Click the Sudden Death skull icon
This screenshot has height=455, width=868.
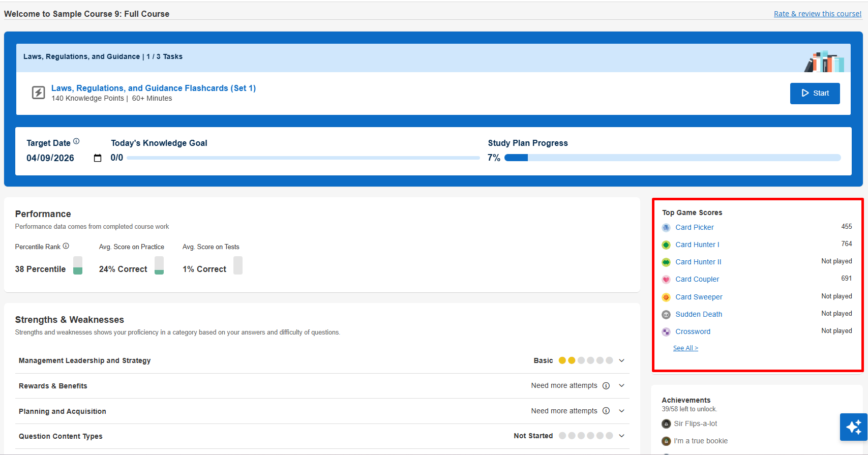pos(666,315)
